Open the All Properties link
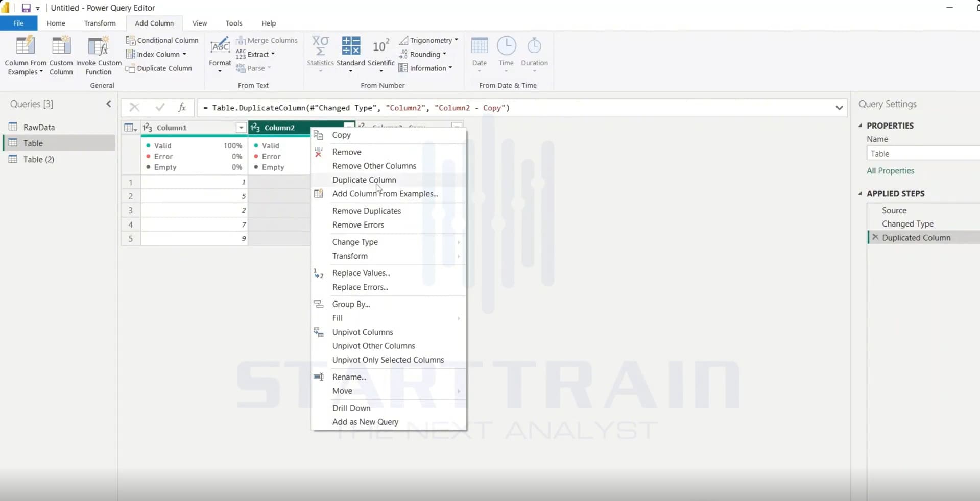980x501 pixels. pos(890,171)
